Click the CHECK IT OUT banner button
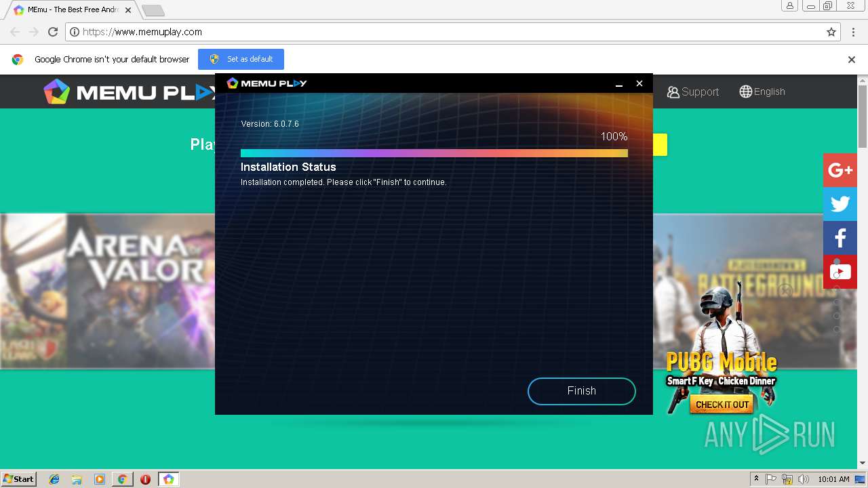868x488 pixels. click(x=722, y=405)
